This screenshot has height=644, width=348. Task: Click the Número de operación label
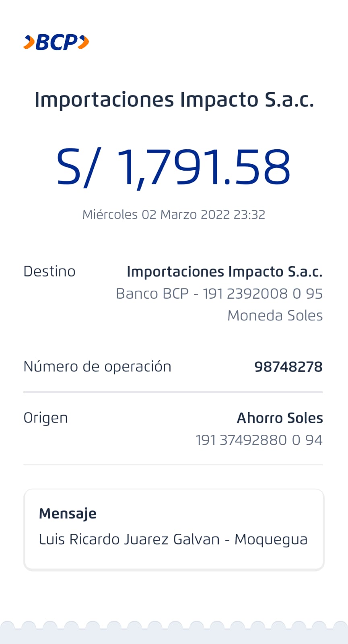pos(97,367)
